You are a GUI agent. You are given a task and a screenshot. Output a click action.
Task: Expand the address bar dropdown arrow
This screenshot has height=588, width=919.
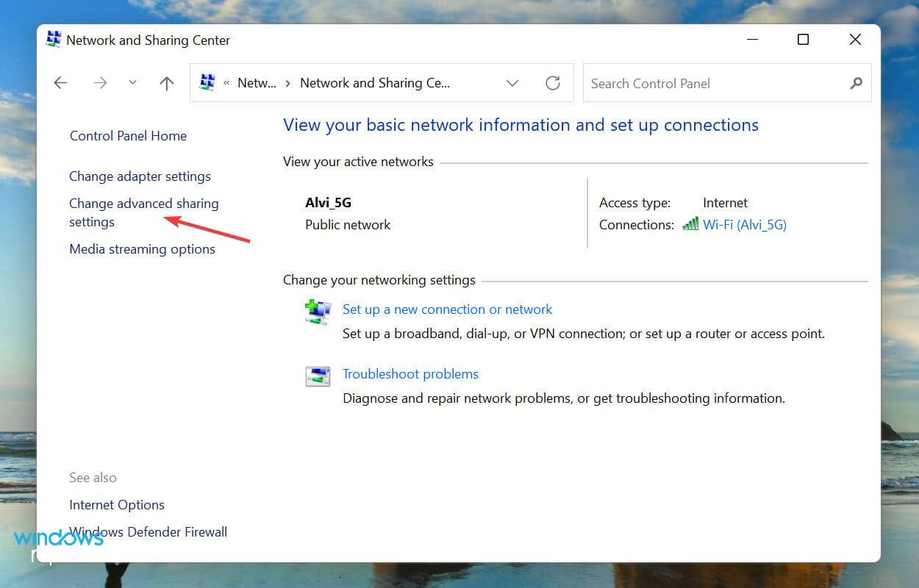512,83
